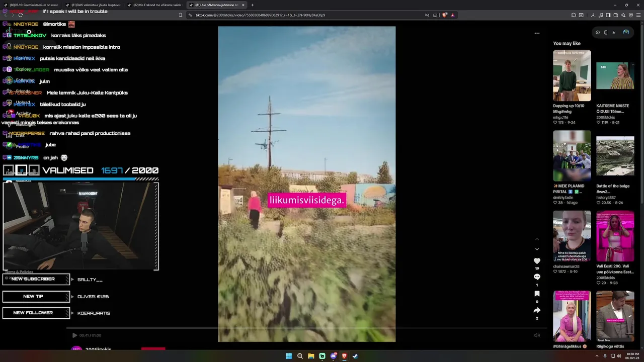Open the MEIE PLAANID PIRITAL video thumbnail
This screenshot has height=362, width=644.
pyautogui.click(x=572, y=156)
